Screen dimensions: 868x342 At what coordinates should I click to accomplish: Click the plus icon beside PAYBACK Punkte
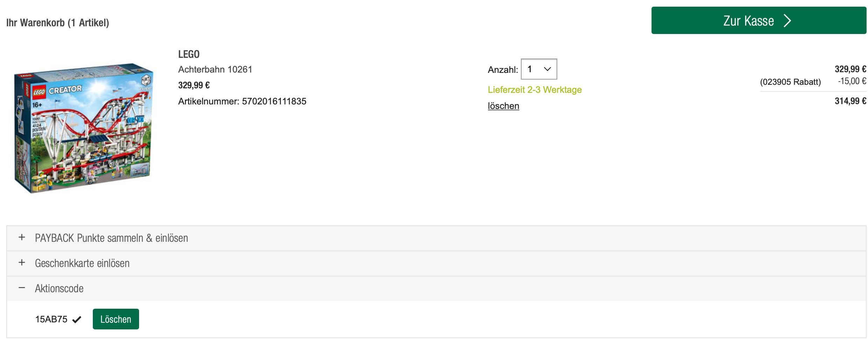pyautogui.click(x=22, y=238)
